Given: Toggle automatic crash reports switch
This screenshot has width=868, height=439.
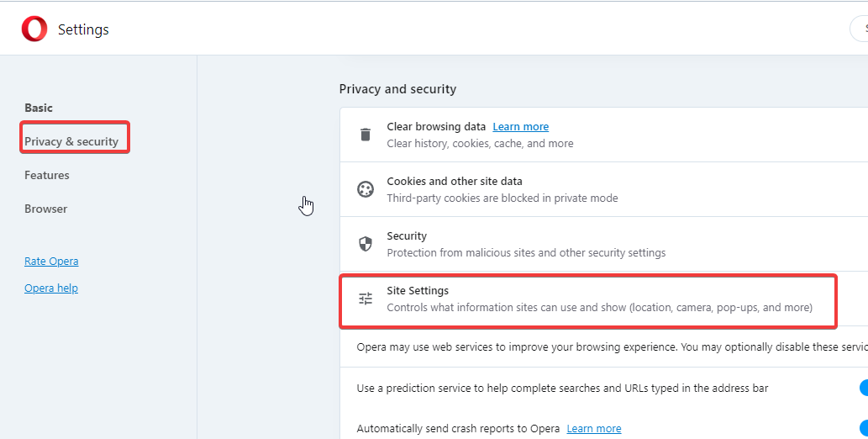Looking at the screenshot, I should click(x=864, y=428).
